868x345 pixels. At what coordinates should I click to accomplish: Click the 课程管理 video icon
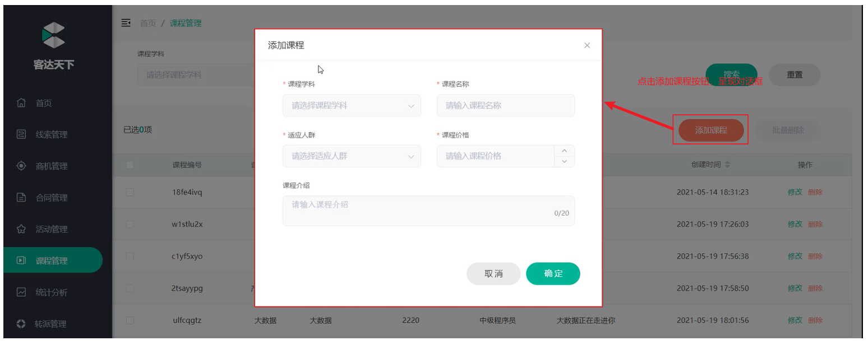[x=21, y=260]
